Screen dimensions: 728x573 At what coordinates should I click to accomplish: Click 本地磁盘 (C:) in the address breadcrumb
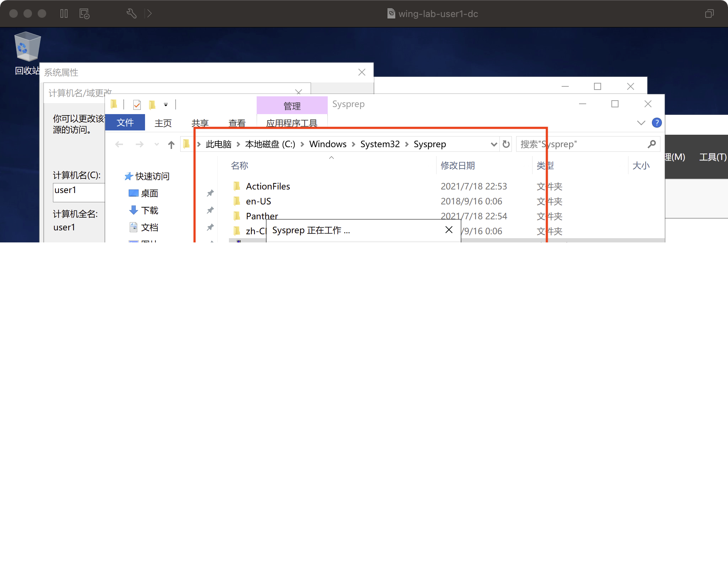coord(270,144)
